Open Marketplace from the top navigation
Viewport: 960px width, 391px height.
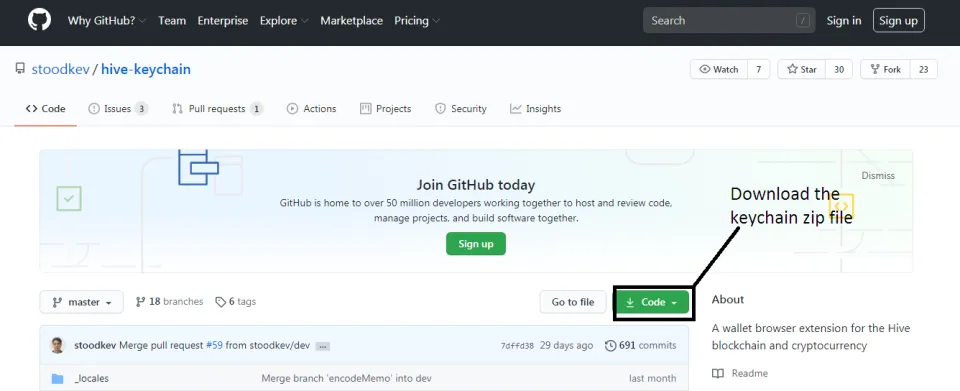tap(351, 20)
